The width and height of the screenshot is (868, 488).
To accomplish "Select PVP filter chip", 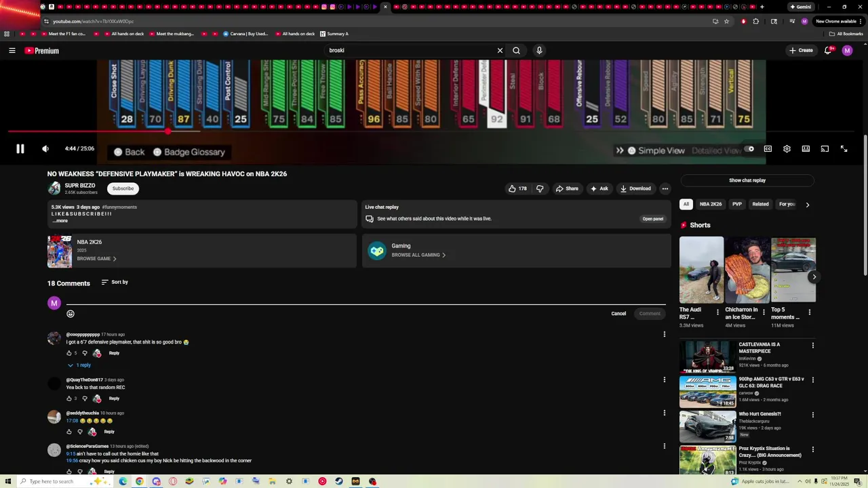I will coord(737,204).
